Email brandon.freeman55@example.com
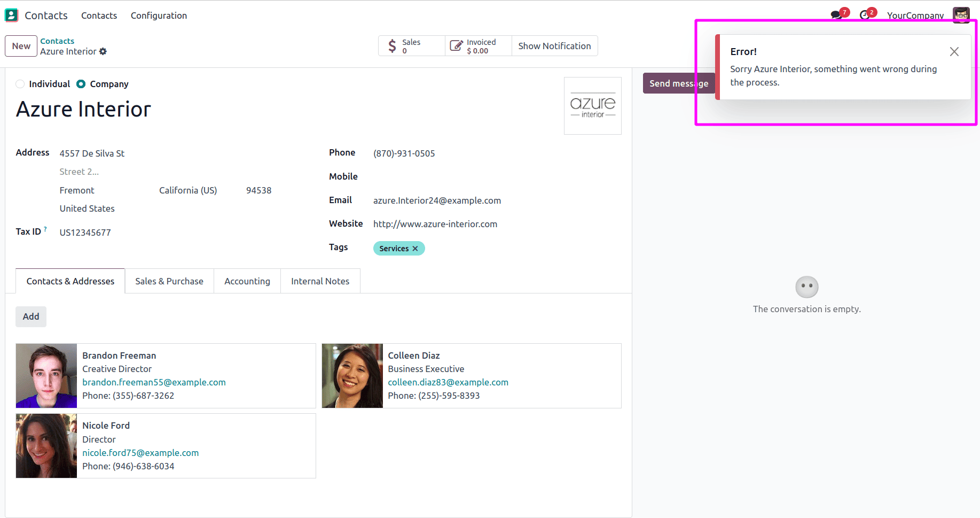This screenshot has height=518, width=980. pos(154,382)
